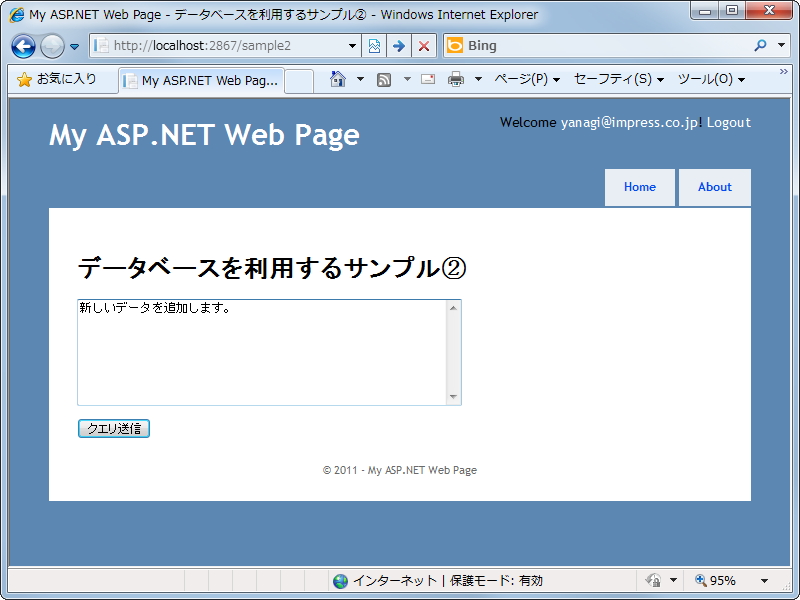
Task: Click the クエリ送信 button
Action: coord(113,428)
